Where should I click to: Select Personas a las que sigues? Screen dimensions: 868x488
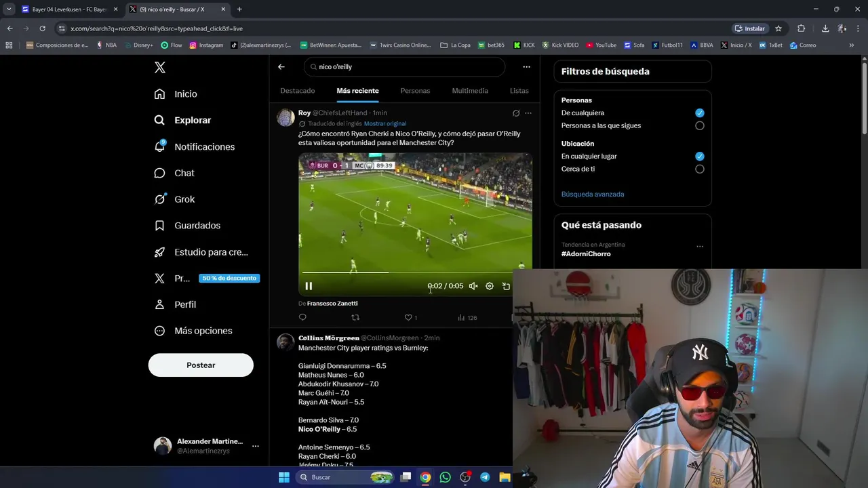pos(699,125)
